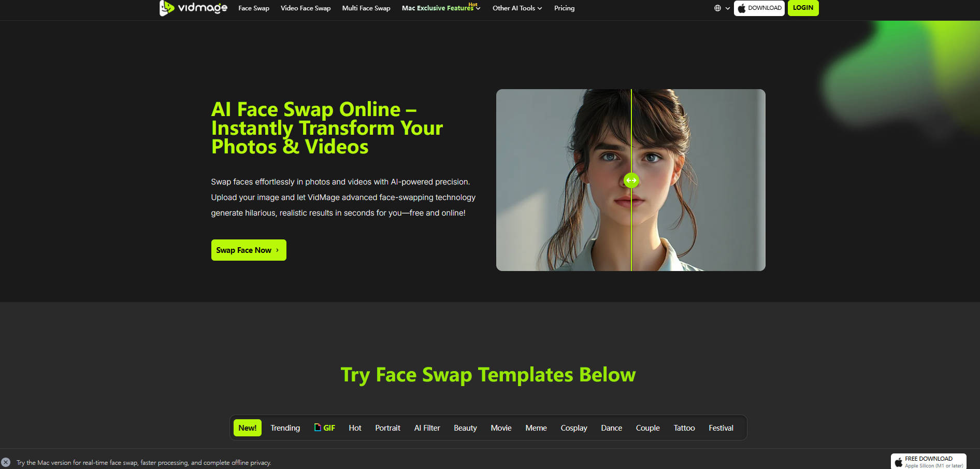Viewport: 980px width, 469px height.
Task: Select the GIF template category
Action: click(x=325, y=428)
